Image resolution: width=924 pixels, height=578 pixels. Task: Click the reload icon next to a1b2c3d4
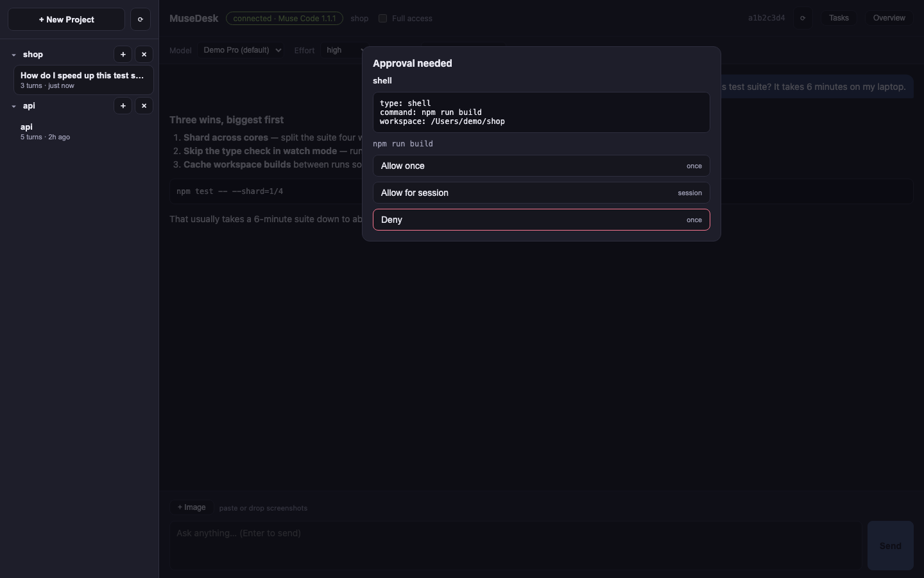802,18
